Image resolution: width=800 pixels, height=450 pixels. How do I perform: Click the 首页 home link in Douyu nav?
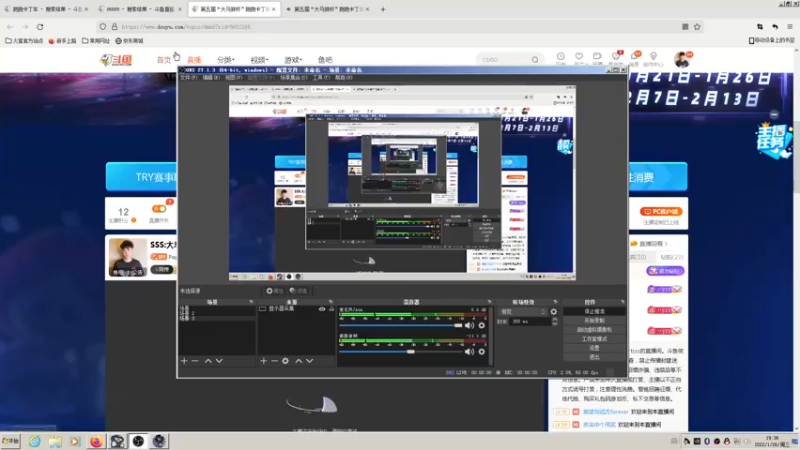pos(164,60)
